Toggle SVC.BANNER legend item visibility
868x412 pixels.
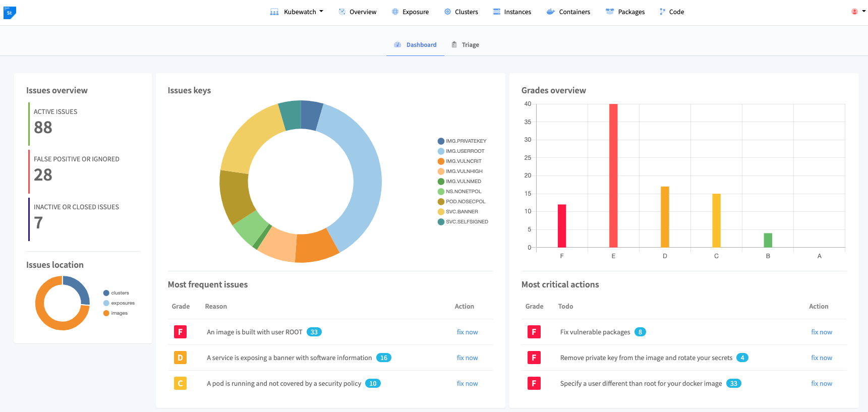click(x=458, y=212)
